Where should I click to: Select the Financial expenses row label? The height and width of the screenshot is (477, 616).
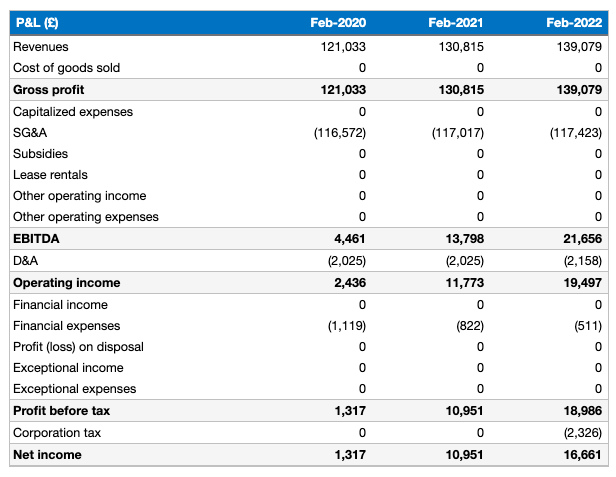[66, 325]
